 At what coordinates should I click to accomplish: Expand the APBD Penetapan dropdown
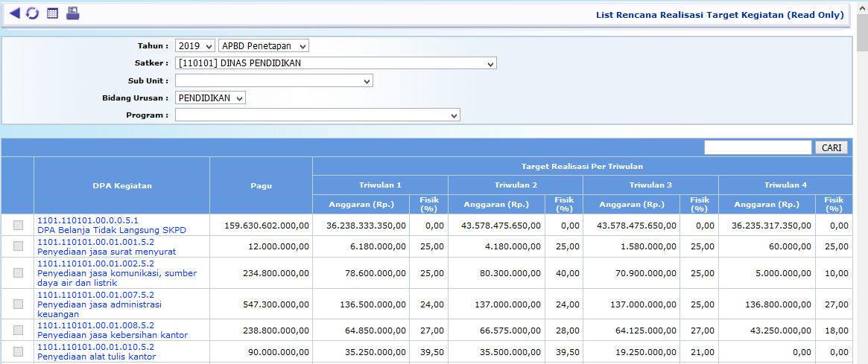[x=263, y=46]
